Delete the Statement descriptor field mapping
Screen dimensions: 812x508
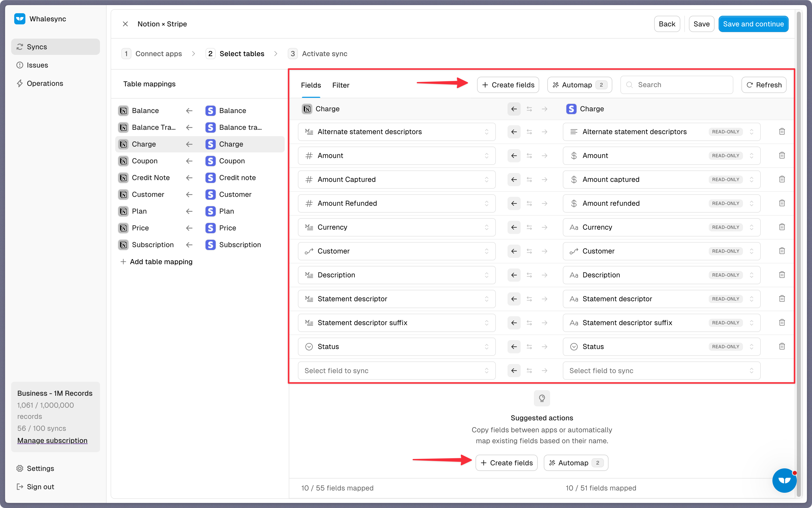[x=782, y=299]
